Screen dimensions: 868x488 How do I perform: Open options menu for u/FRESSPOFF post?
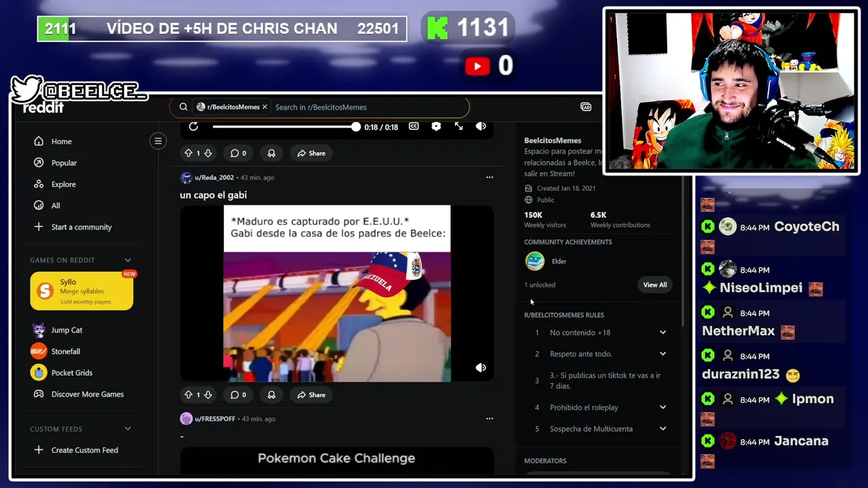click(x=489, y=419)
